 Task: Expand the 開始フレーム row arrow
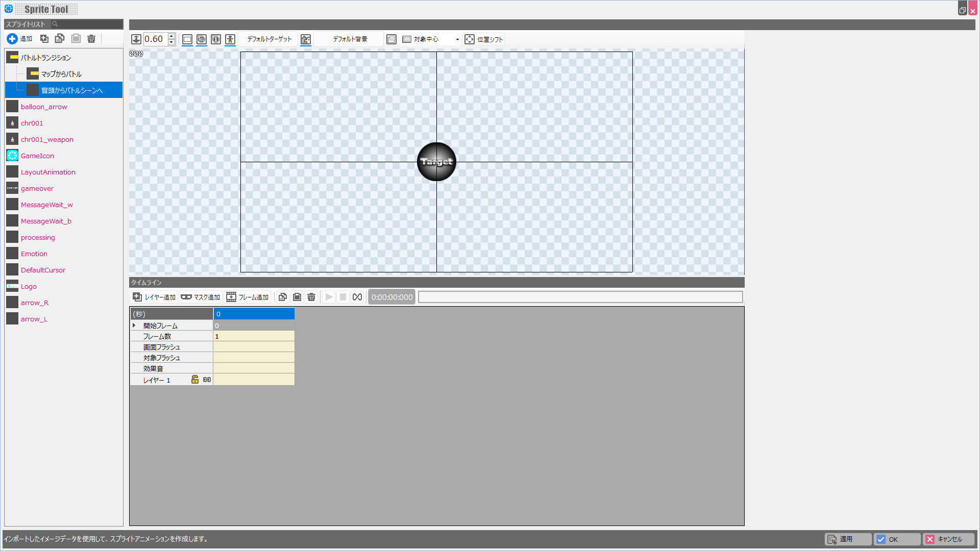point(134,325)
